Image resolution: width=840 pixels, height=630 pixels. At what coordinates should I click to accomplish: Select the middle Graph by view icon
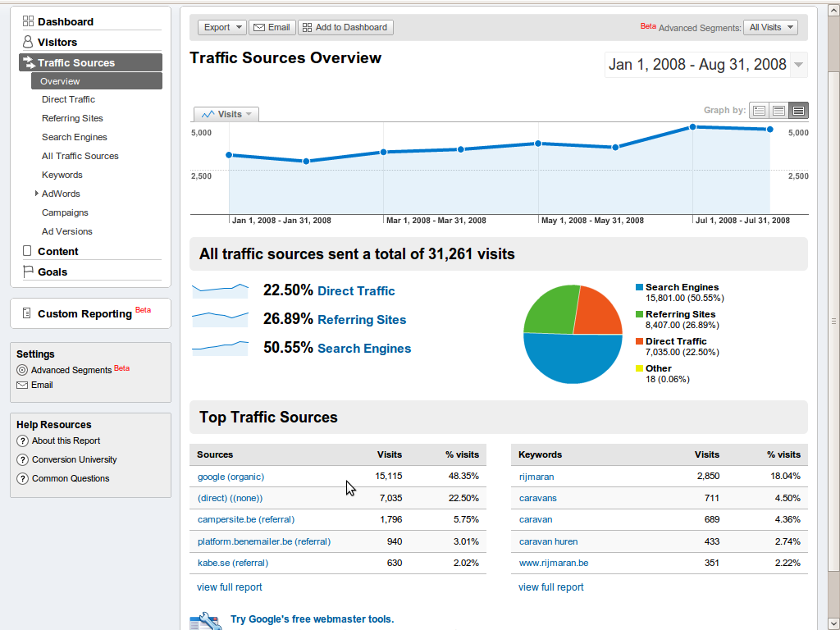coord(779,111)
